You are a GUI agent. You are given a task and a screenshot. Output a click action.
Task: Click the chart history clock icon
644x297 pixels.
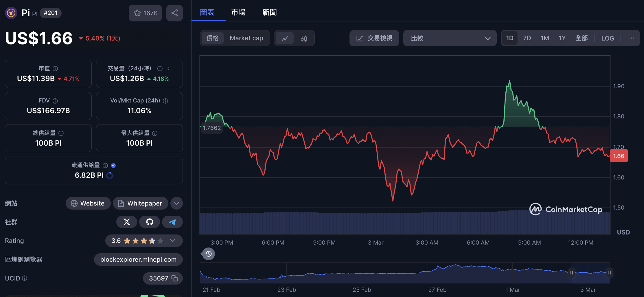208,254
